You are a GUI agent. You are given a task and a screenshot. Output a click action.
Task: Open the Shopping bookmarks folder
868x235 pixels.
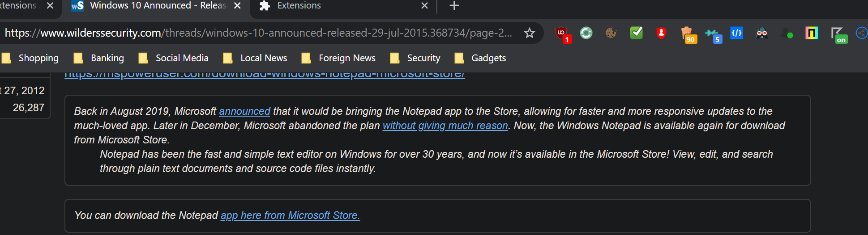(31, 58)
